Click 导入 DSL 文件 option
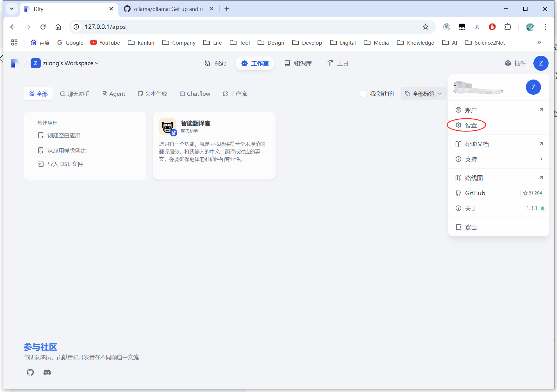The width and height of the screenshot is (557, 392). click(65, 164)
